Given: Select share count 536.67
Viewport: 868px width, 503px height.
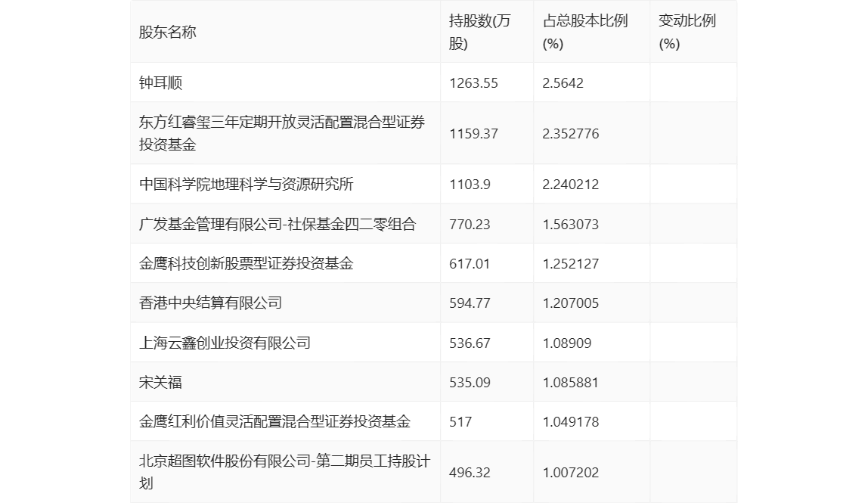Looking at the screenshot, I should (470, 343).
